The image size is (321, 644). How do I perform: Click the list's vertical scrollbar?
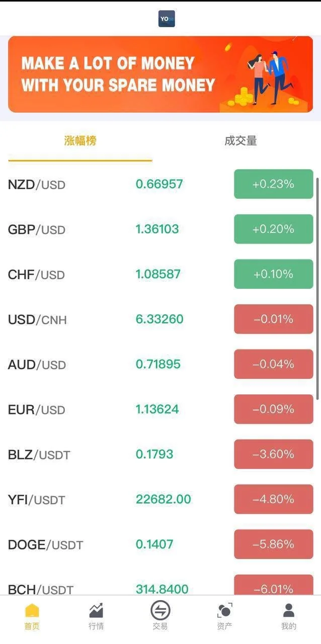pyautogui.click(x=317, y=287)
